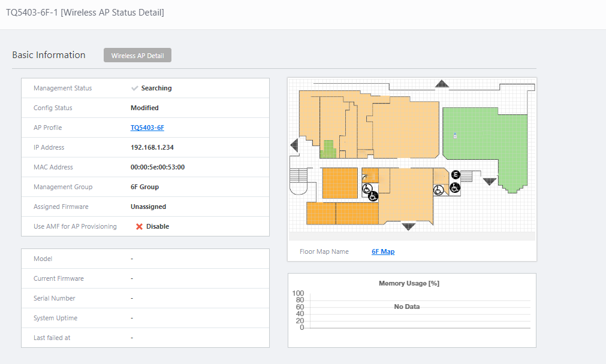Click the triangle marker at map bottom
The height and width of the screenshot is (364, 606).
pos(409,226)
